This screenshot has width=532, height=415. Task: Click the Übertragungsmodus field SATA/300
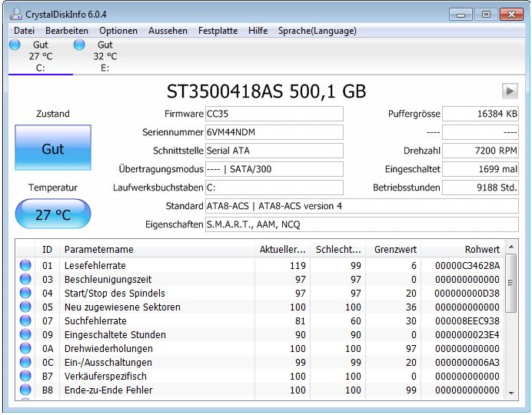coord(274,169)
